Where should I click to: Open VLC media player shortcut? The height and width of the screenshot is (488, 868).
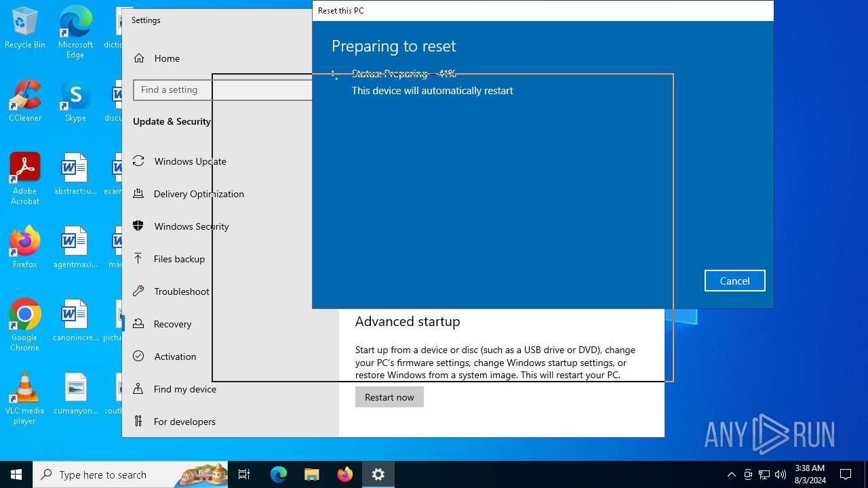(25, 399)
